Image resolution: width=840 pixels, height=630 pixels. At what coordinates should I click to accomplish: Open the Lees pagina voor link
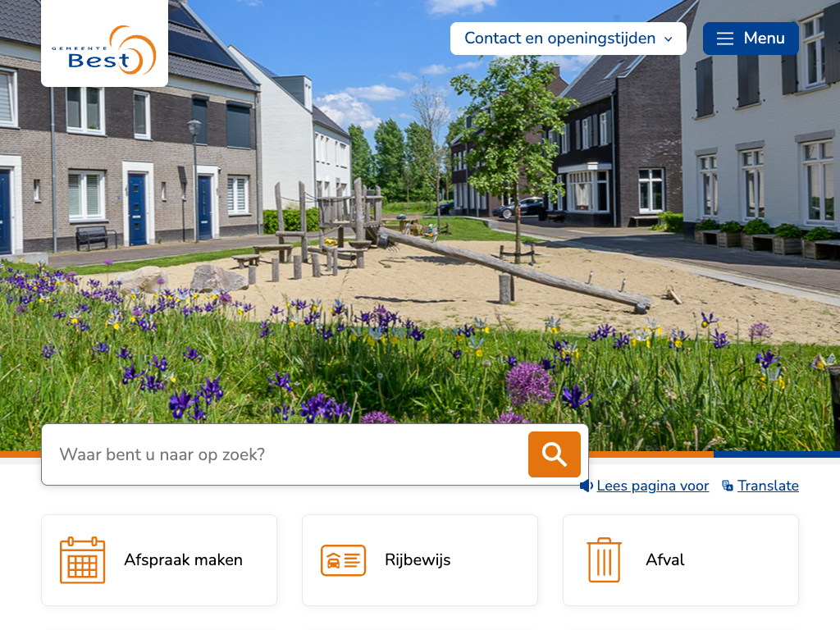652,486
